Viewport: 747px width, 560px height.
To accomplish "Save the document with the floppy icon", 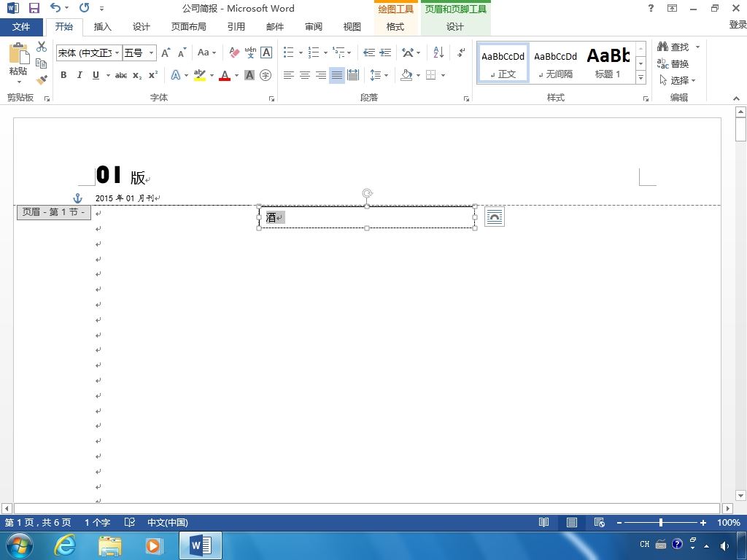I will [x=34, y=8].
